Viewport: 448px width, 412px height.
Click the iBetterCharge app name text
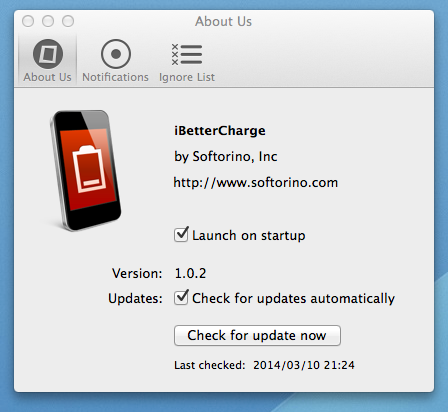click(220, 130)
